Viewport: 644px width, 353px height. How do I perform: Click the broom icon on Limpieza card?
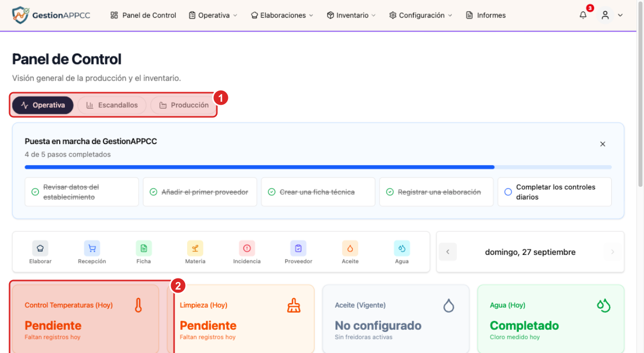[x=294, y=305]
